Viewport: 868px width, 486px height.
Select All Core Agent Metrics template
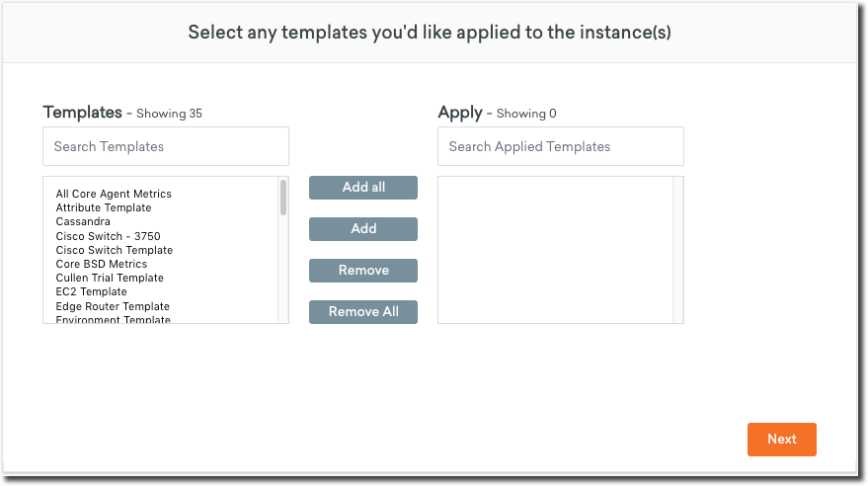point(114,195)
